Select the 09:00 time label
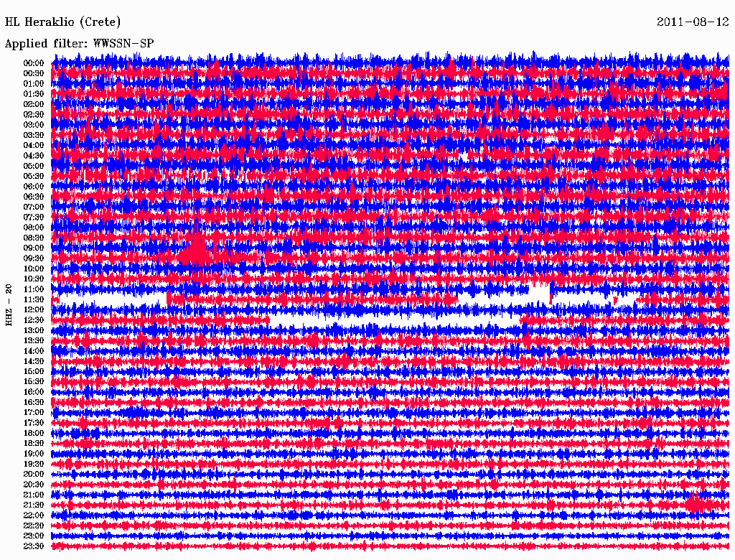 [x=34, y=248]
